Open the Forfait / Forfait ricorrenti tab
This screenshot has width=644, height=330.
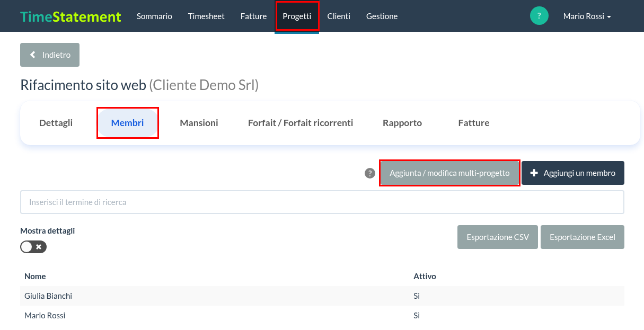(x=301, y=123)
